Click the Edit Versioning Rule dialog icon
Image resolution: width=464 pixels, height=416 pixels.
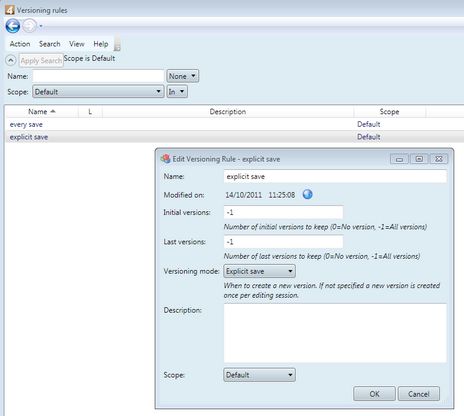pos(165,159)
